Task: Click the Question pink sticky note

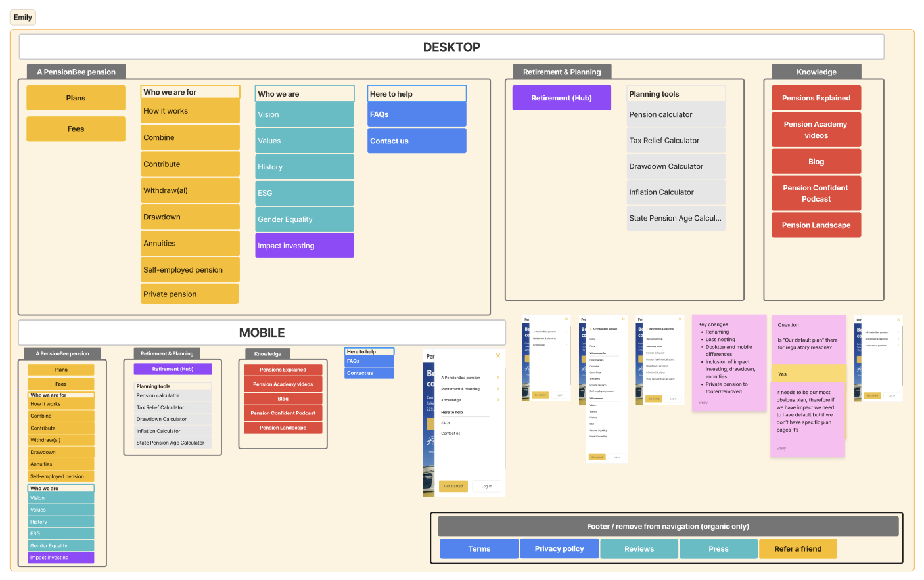Action: 808,335
